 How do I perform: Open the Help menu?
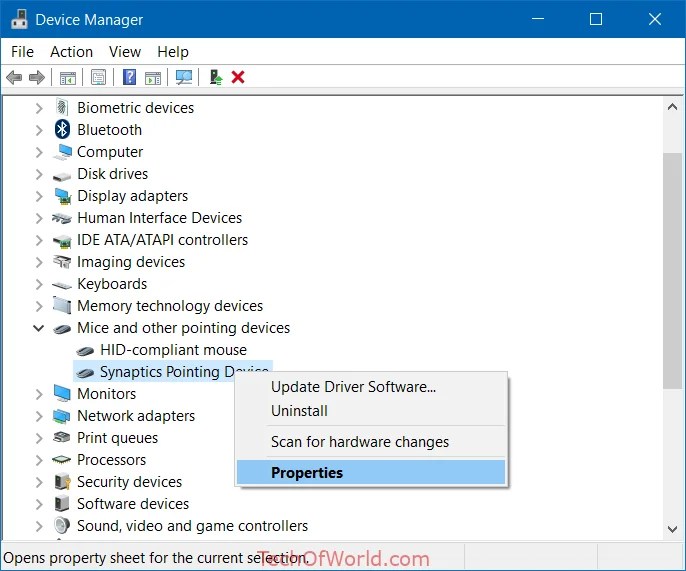pyautogui.click(x=173, y=52)
